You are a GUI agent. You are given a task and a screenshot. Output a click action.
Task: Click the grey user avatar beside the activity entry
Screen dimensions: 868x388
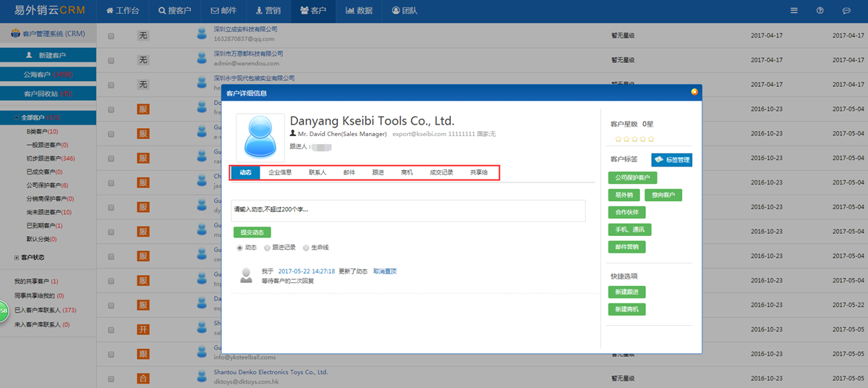pyautogui.click(x=247, y=275)
